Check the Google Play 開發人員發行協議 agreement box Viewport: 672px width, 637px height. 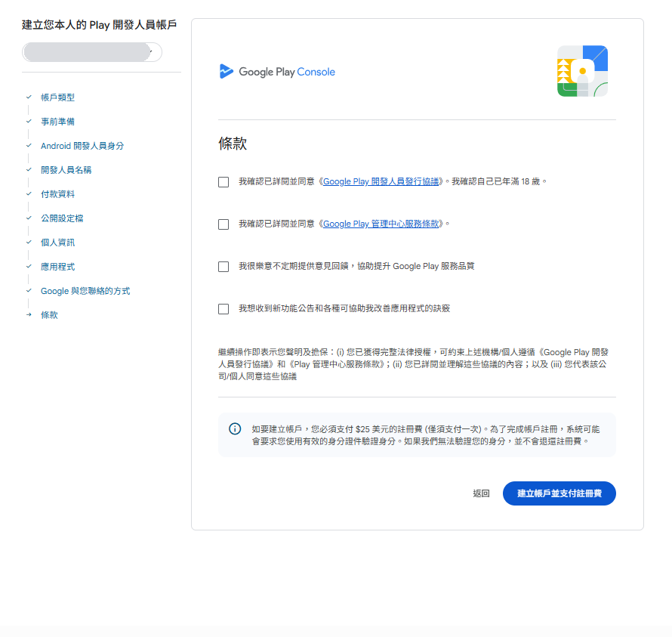[223, 182]
